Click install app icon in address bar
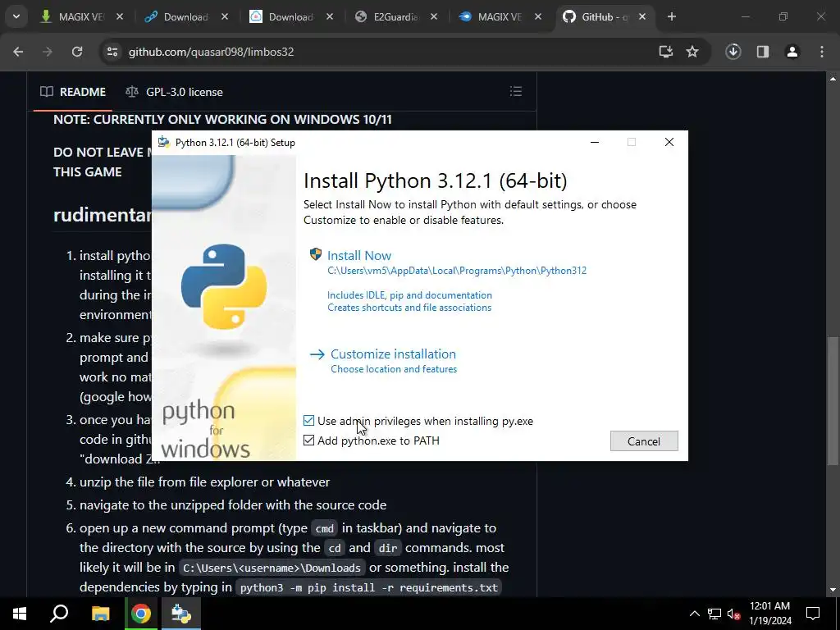Screen dimensions: 840x630 (x=666, y=52)
